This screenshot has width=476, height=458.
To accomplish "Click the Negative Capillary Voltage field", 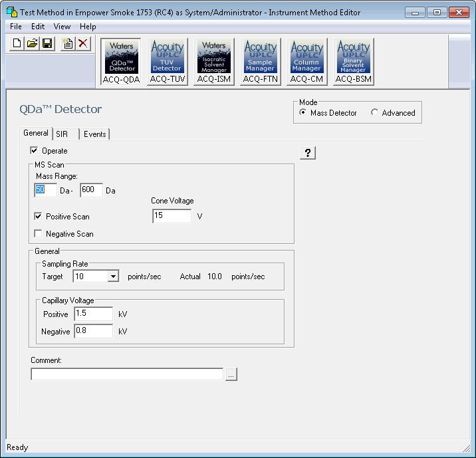I will [94, 331].
